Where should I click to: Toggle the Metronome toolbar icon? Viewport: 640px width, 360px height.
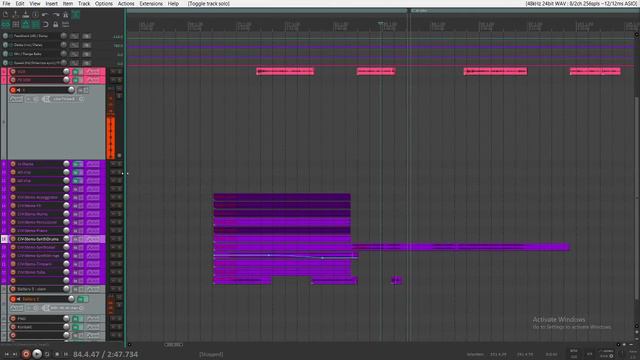click(65, 15)
